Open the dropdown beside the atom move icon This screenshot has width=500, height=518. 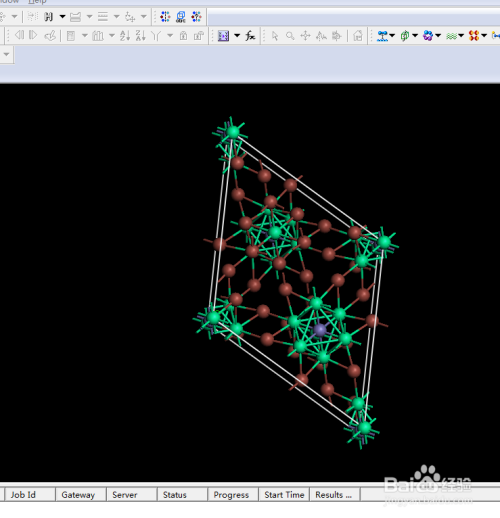coord(144,16)
